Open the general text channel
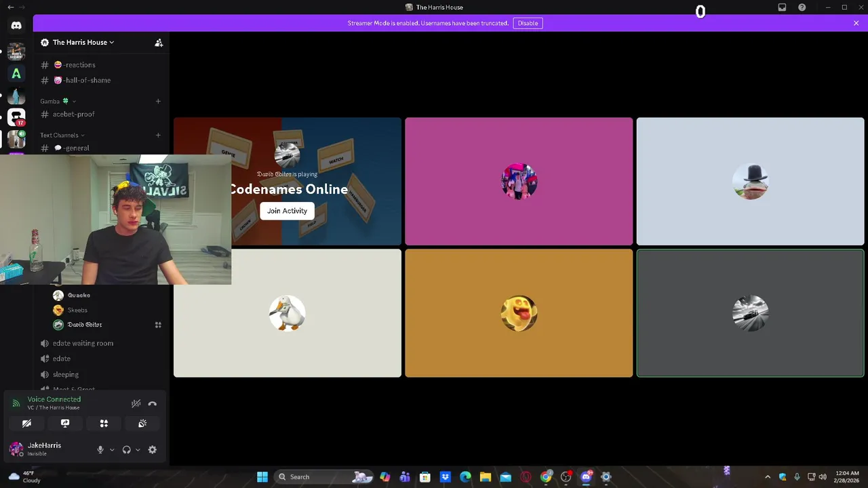 coord(101,148)
